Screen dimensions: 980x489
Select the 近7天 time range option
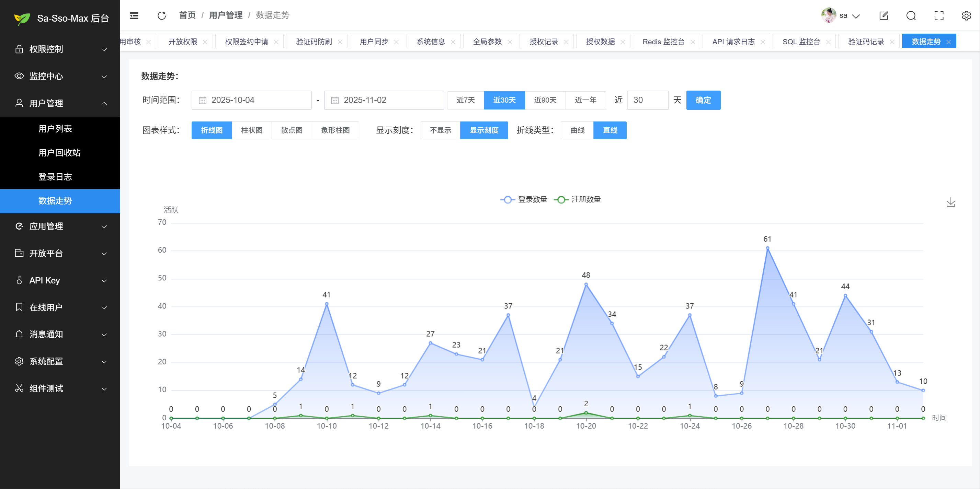(x=465, y=100)
